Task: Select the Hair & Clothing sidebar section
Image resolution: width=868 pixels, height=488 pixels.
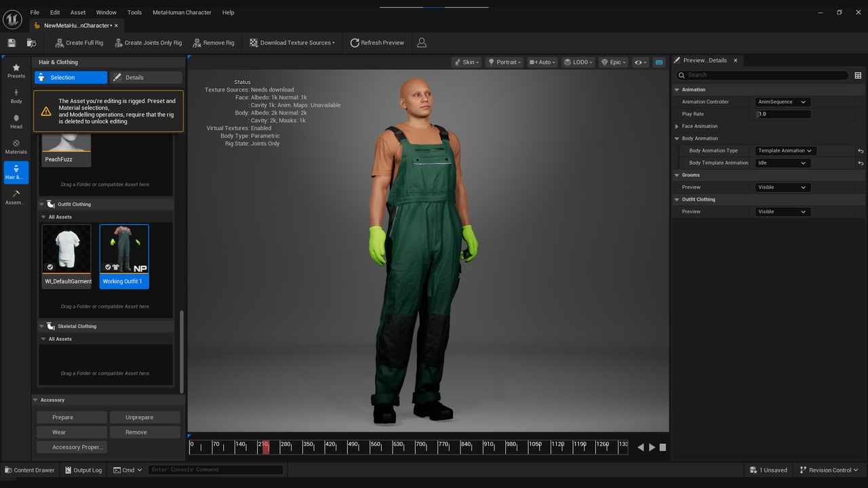Action: 16,172
